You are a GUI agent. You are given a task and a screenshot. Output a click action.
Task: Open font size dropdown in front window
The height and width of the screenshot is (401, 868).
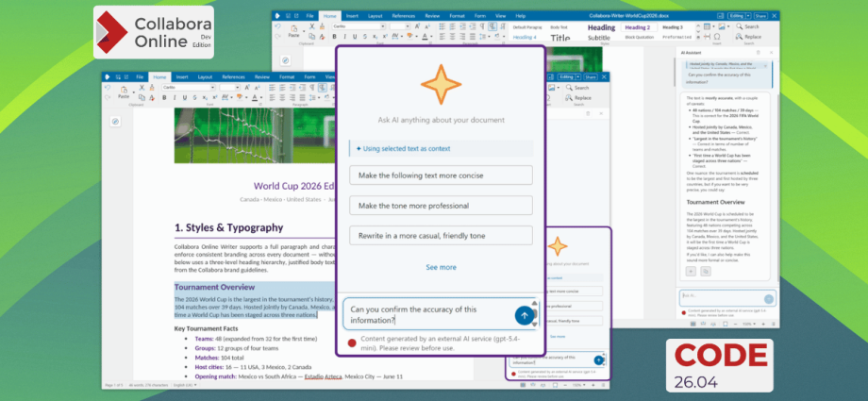click(x=238, y=88)
